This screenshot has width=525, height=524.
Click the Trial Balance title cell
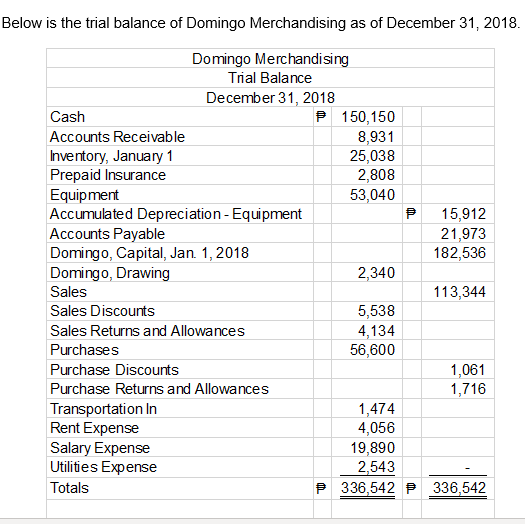coord(270,78)
